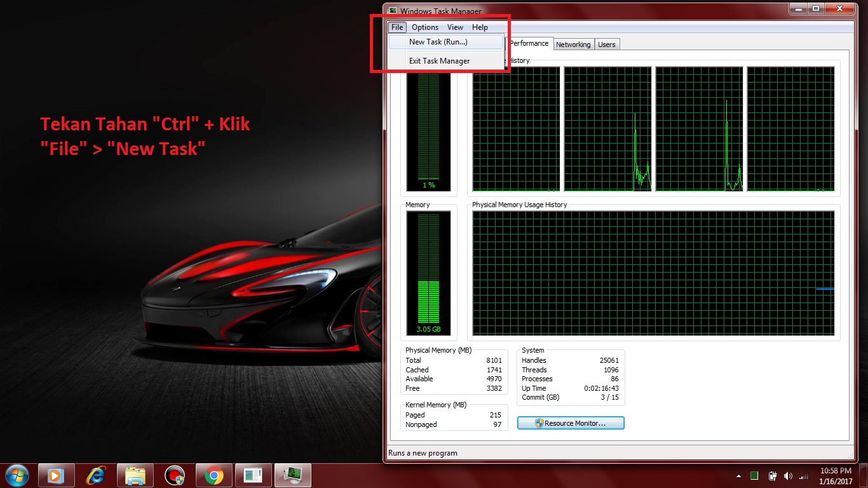
Task: Click the 'Available' memory label
Action: (419, 379)
